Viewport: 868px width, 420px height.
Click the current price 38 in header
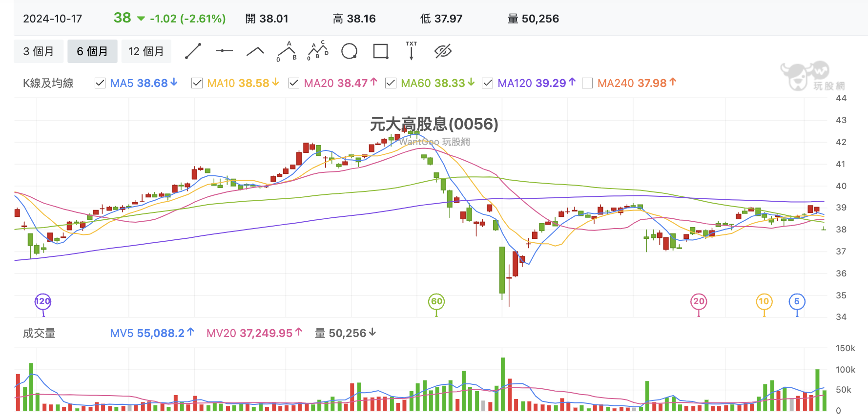point(123,18)
